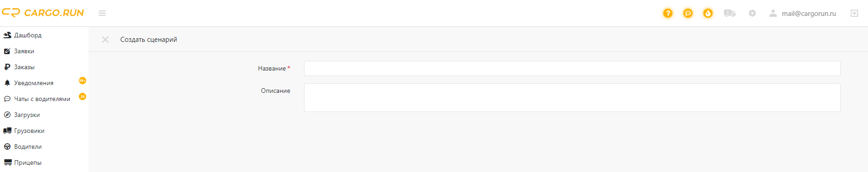Focus the Описание text area
The height and width of the screenshot is (172, 868).
point(572,97)
